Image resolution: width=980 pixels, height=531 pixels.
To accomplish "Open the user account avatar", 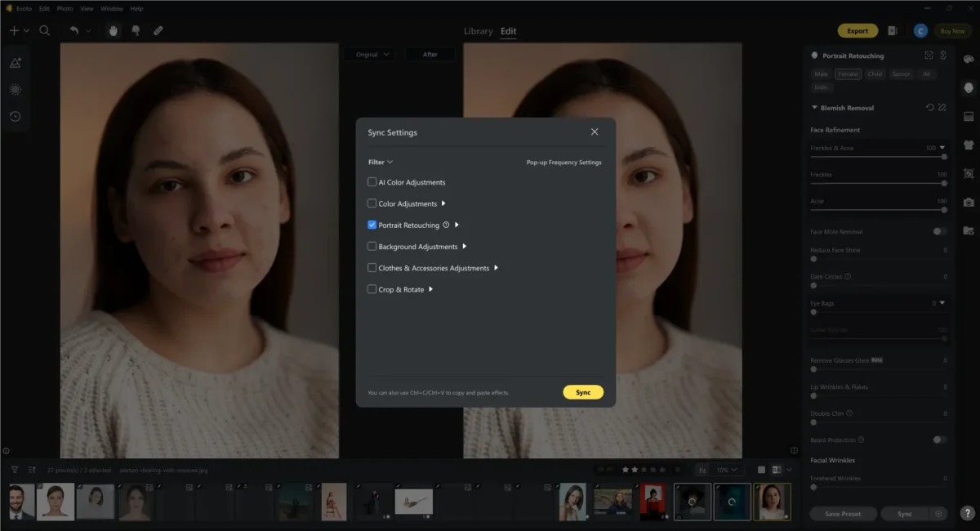I will coord(920,31).
